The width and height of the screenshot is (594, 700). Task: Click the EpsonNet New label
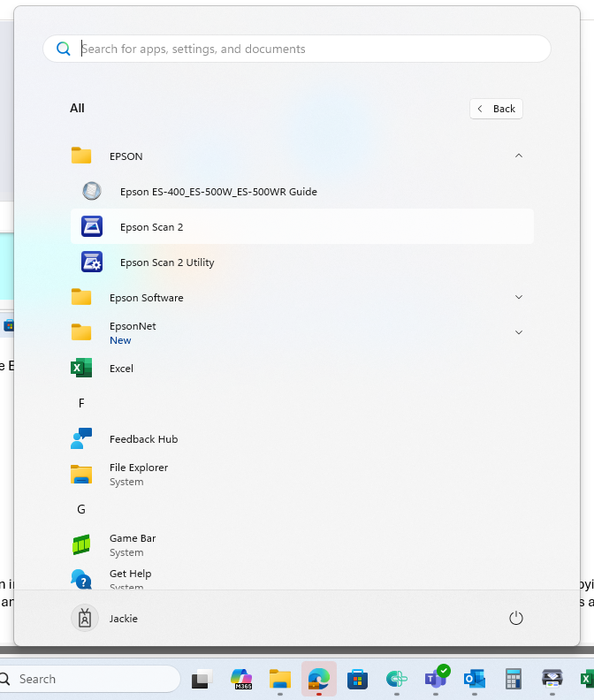120,340
